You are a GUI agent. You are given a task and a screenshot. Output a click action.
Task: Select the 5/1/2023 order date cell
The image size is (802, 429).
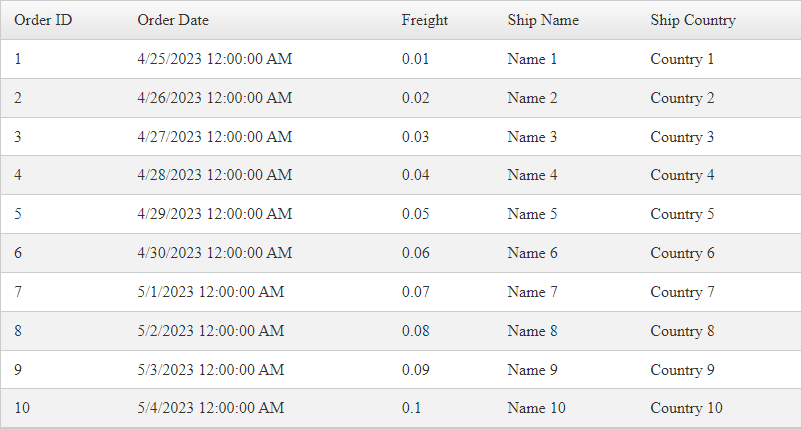[210, 293]
